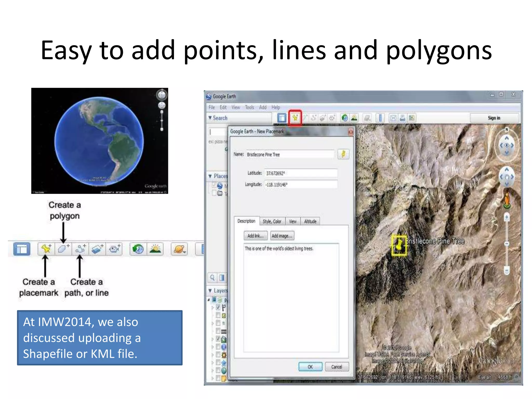This screenshot has height=399, width=532.
Task: Click the clock icon in the enlarged toolbar strip
Action: 138,249
